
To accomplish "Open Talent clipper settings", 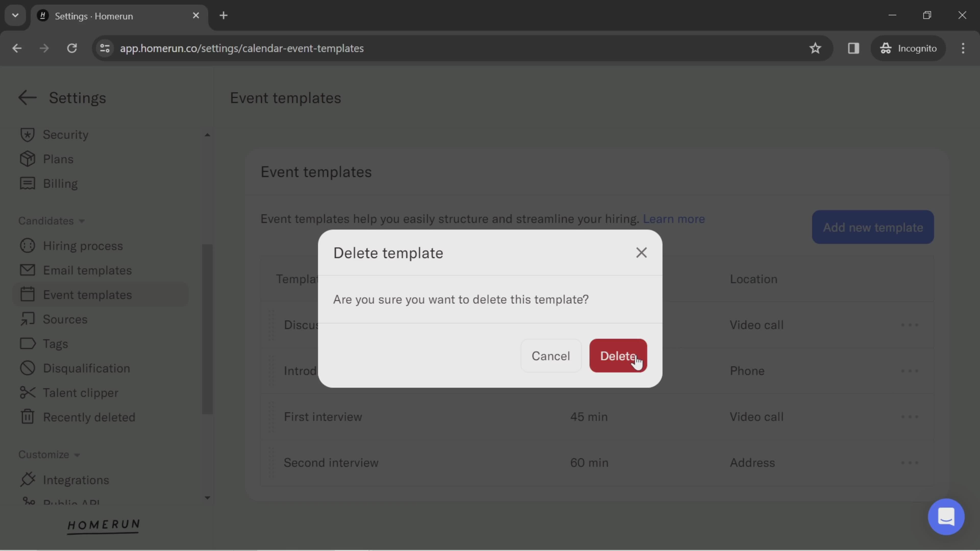I will tap(81, 392).
